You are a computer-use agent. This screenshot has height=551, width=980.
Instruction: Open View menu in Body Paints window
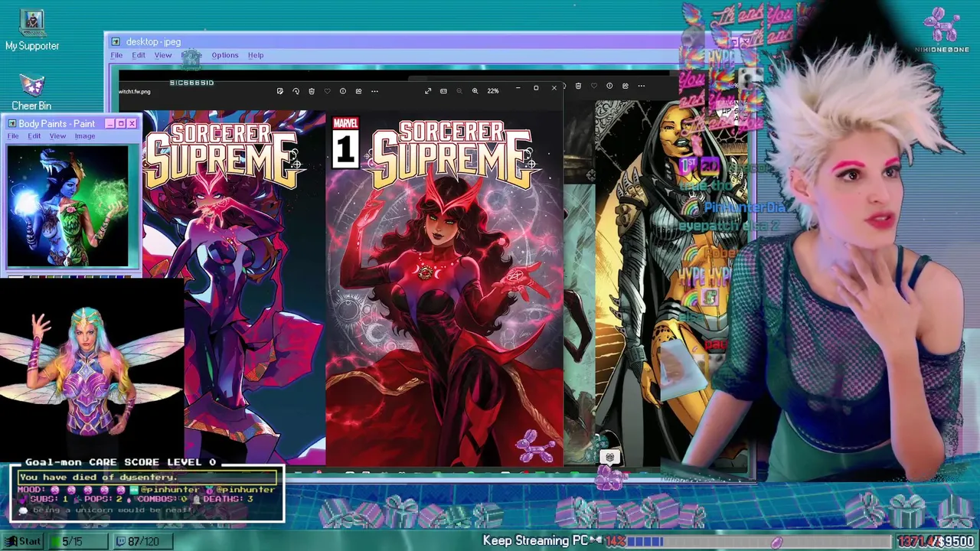57,136
